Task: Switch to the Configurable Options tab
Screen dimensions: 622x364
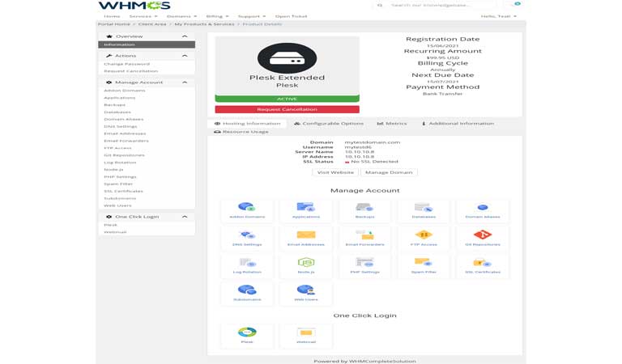Action: pyautogui.click(x=329, y=124)
